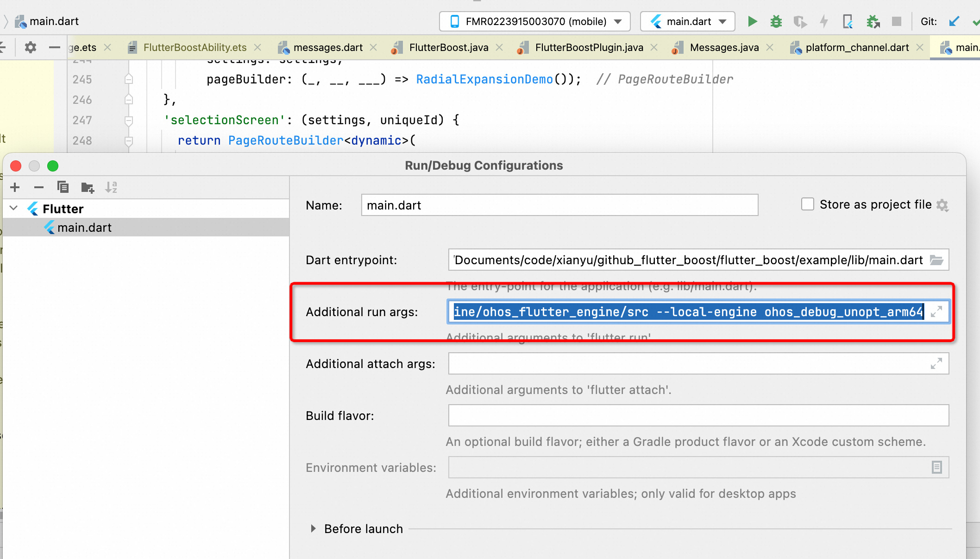Expand the Additional attach args field
980x559 pixels.
[x=936, y=364]
